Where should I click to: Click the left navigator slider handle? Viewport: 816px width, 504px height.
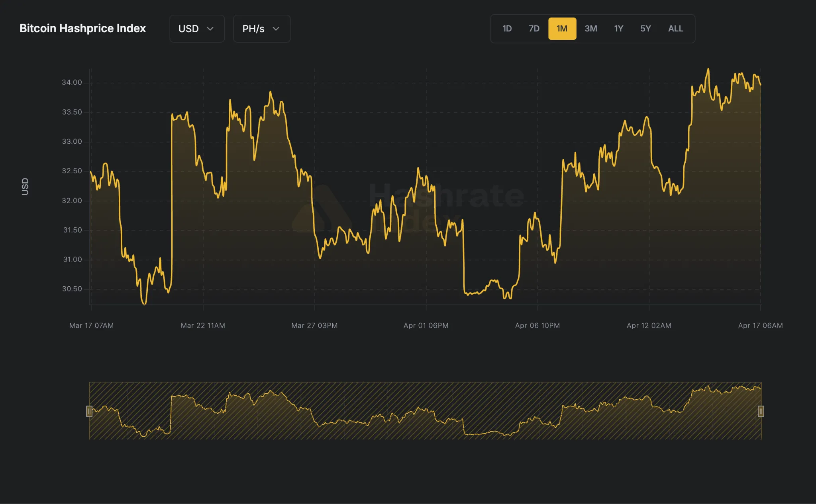90,412
